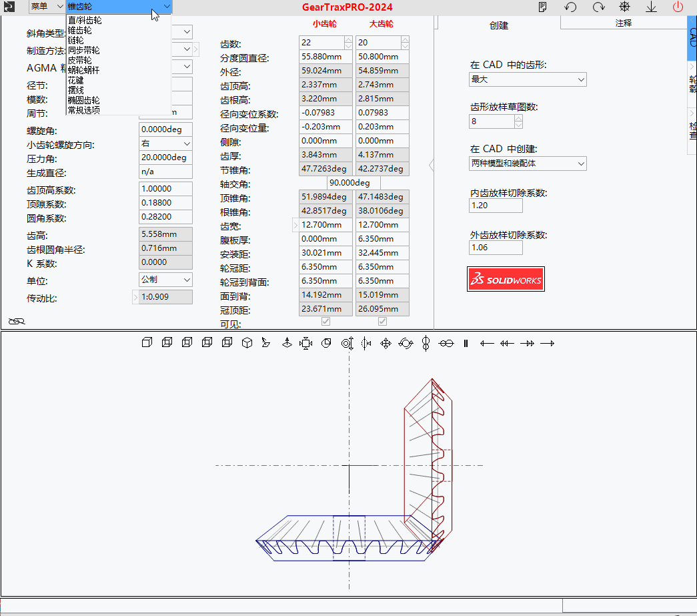Click the vertical figure-eight spin icon
697x616 pixels.
[x=426, y=343]
